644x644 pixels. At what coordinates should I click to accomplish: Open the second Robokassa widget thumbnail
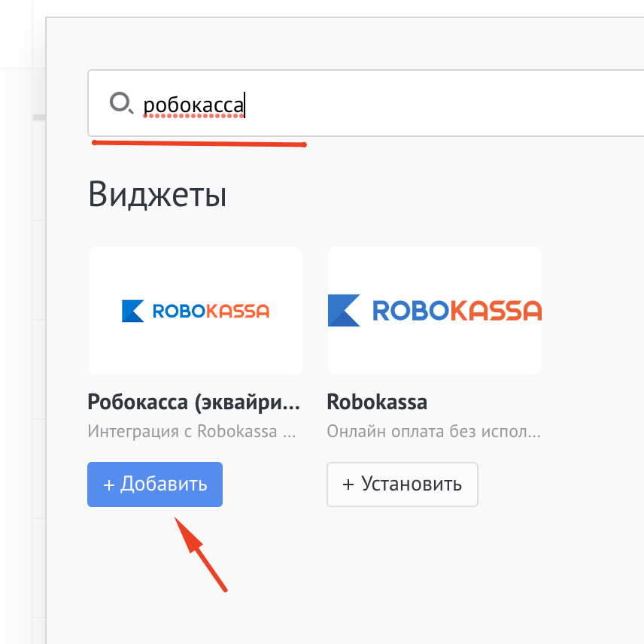pyautogui.click(x=435, y=310)
